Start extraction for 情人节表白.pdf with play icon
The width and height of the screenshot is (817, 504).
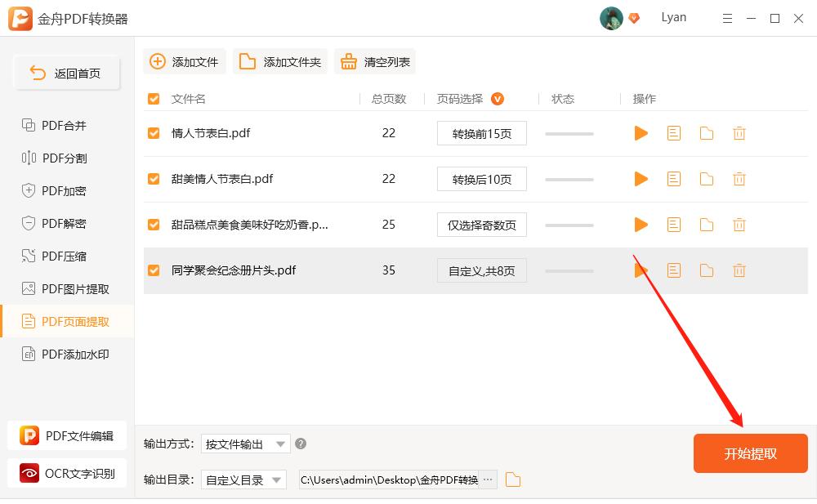pyautogui.click(x=641, y=133)
